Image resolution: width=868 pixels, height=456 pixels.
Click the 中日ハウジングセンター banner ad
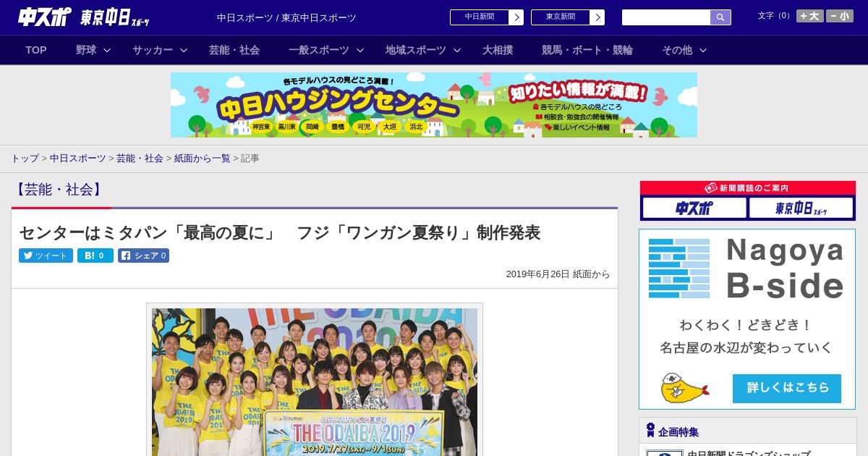(434, 105)
